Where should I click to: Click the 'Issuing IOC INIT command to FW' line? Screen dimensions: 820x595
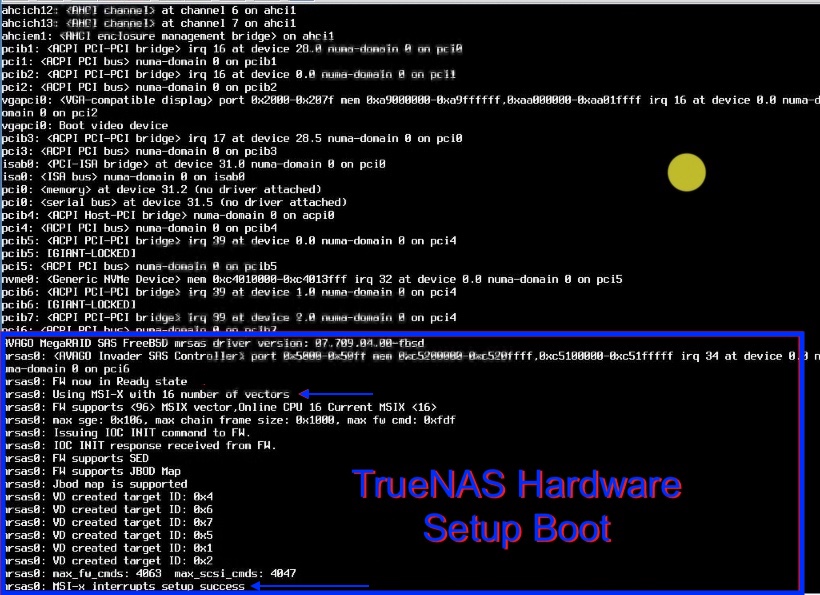click(x=128, y=433)
